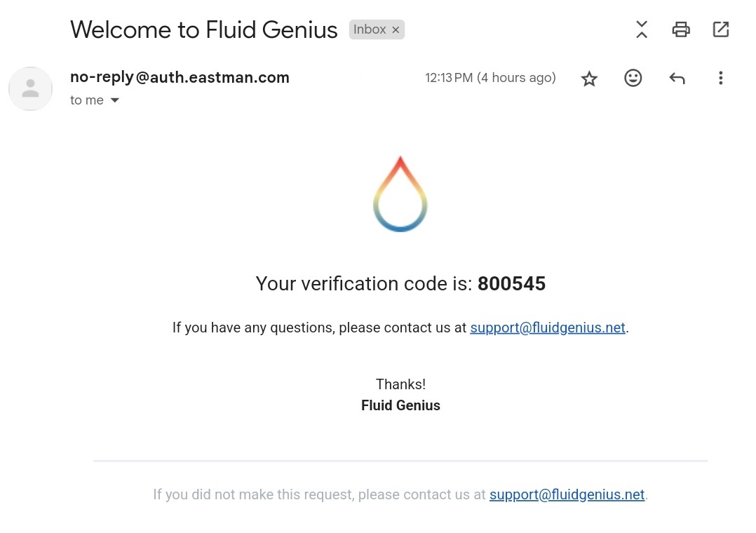Star the Welcome to Fluid Genius email
Screen dimensions: 756x533
point(589,79)
